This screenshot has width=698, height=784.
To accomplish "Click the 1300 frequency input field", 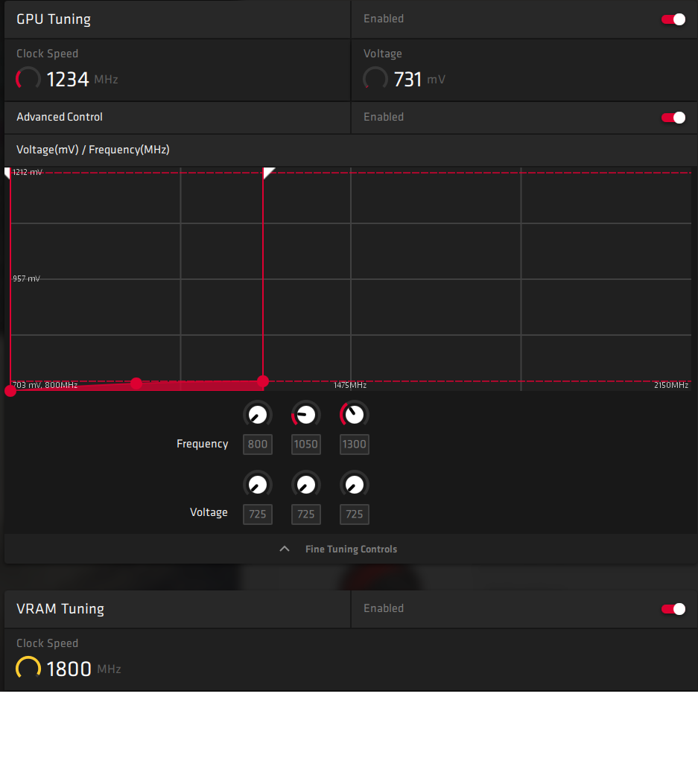I will click(x=355, y=444).
